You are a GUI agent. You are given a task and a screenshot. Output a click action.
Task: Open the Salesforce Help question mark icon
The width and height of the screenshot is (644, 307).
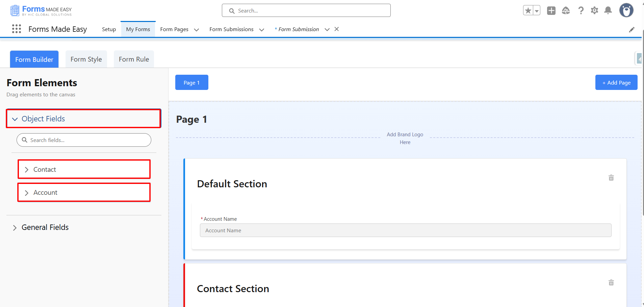[581, 11]
